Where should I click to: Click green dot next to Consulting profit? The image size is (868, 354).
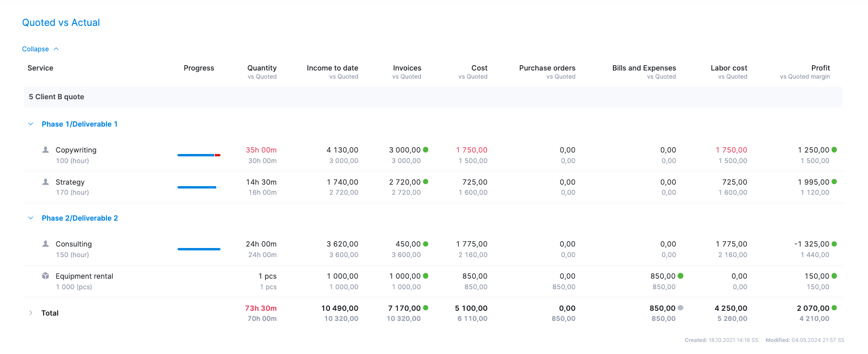coord(834,244)
